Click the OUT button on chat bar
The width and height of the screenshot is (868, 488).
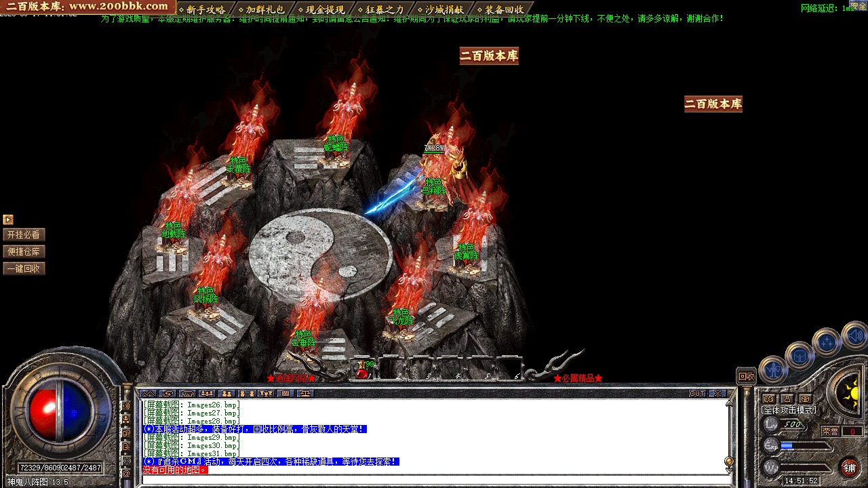pyautogui.click(x=697, y=393)
